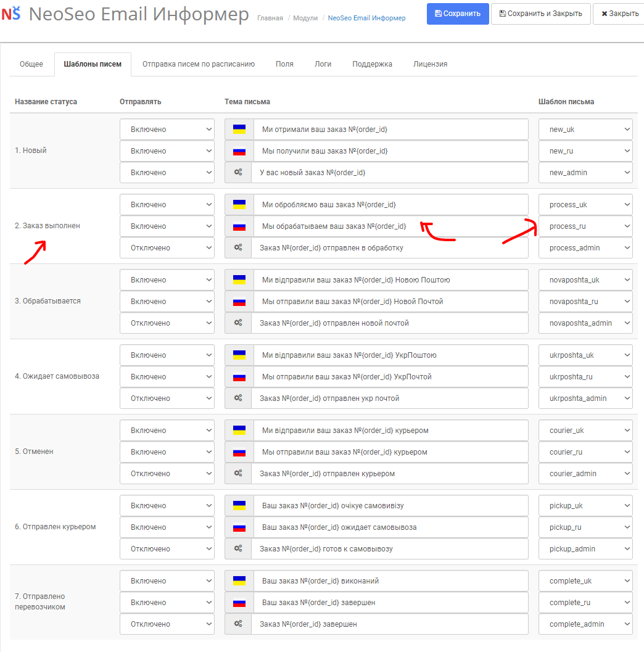Open the new_uk template dropdown

click(585, 130)
